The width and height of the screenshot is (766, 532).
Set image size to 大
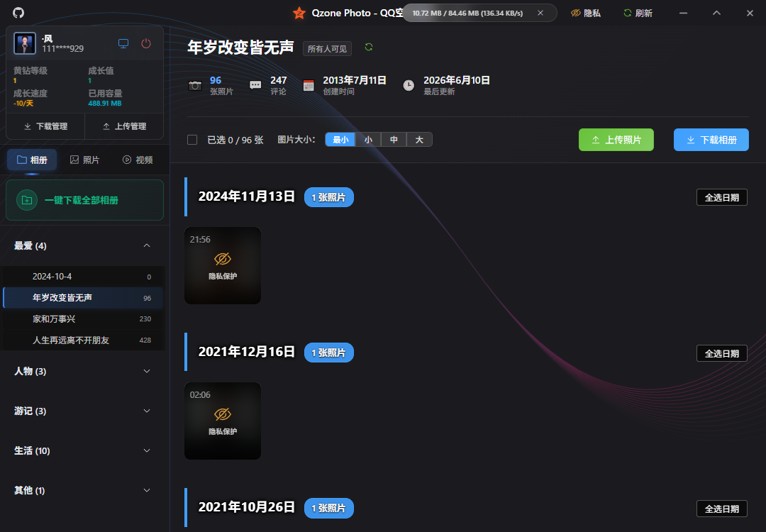pyautogui.click(x=419, y=140)
